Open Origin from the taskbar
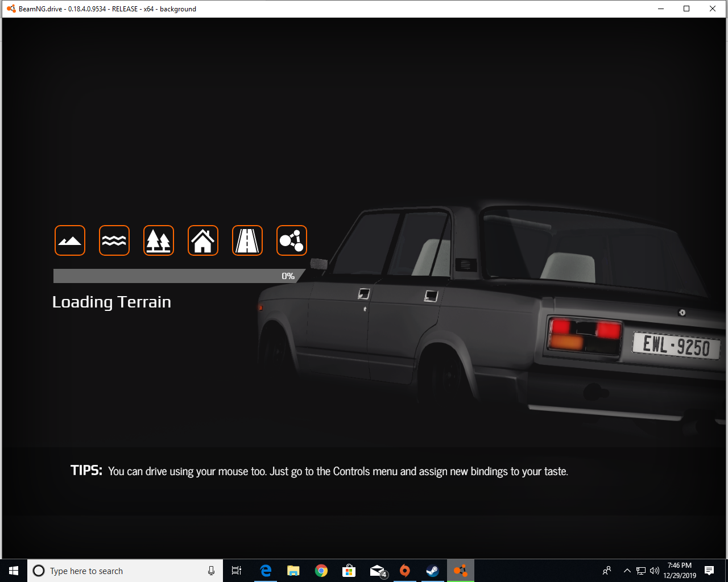Screen dimensions: 728x582 (x=405, y=571)
